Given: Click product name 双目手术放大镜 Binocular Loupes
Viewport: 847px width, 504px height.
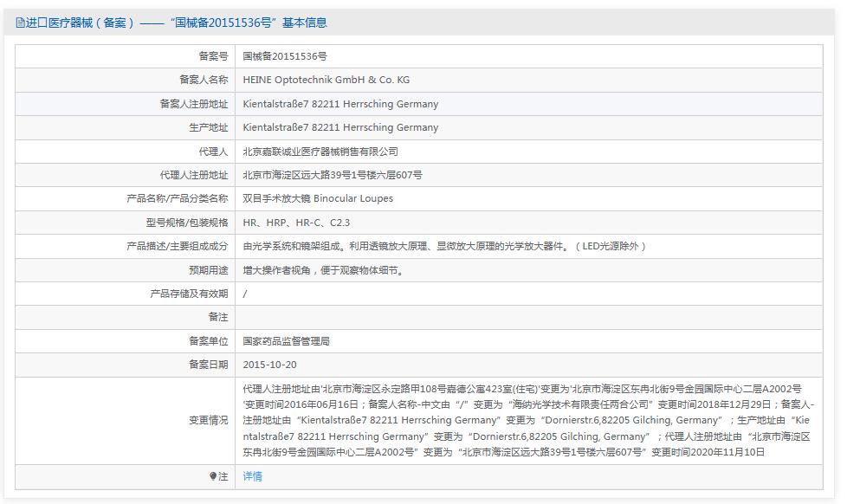Looking at the screenshot, I should pyautogui.click(x=318, y=198).
